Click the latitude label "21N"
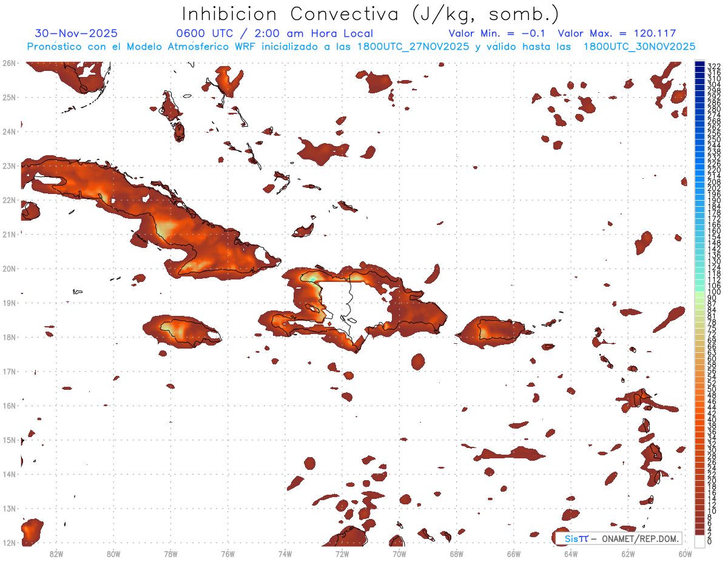Image resolution: width=728 pixels, height=562 pixels. (8, 234)
